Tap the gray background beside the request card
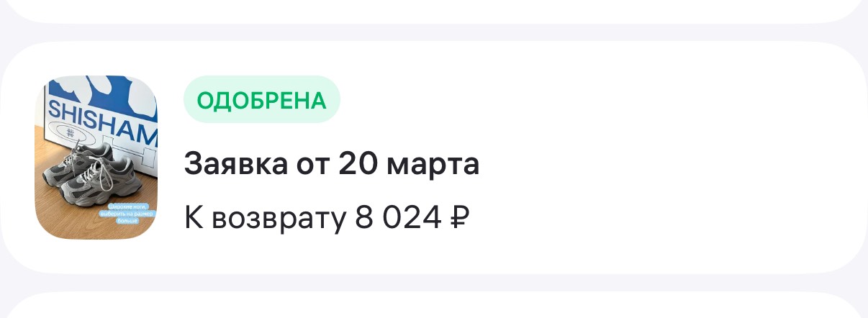The width and height of the screenshot is (868, 318). (x=434, y=32)
